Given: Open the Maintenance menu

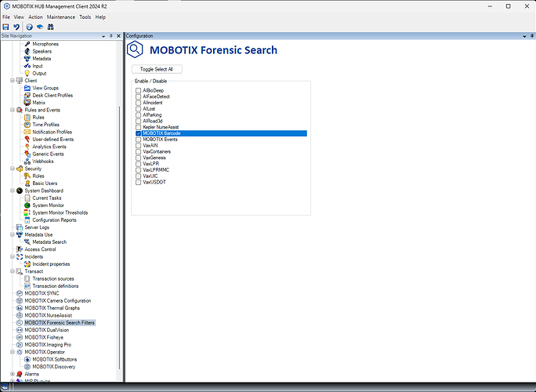Looking at the screenshot, I should point(61,16).
